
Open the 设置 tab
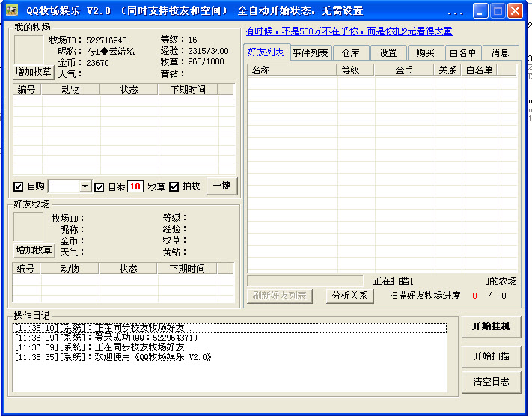pyautogui.click(x=388, y=53)
